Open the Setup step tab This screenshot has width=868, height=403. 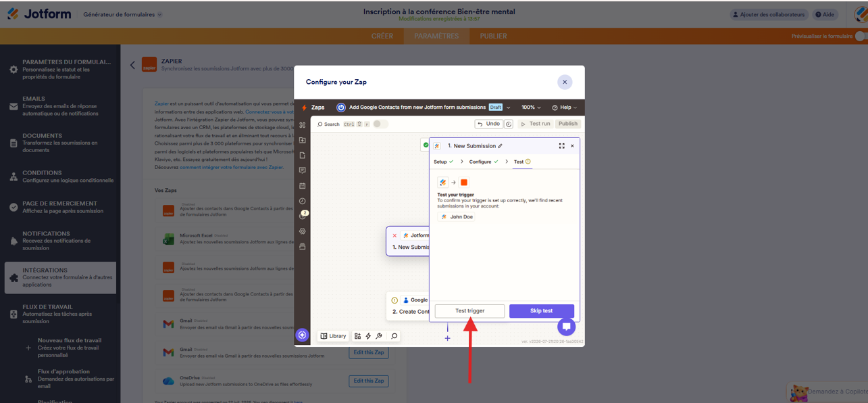pyautogui.click(x=444, y=162)
